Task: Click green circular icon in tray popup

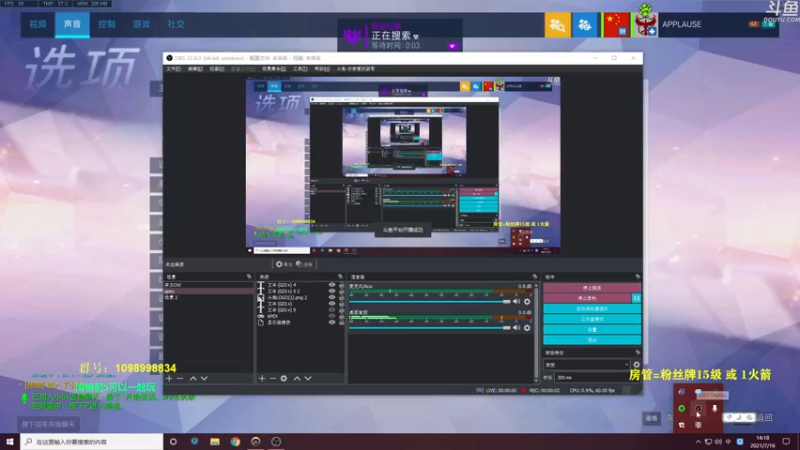Action: pos(682,408)
